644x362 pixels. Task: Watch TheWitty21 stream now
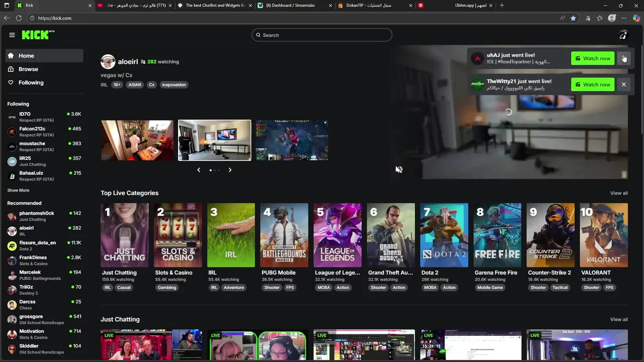593,84
